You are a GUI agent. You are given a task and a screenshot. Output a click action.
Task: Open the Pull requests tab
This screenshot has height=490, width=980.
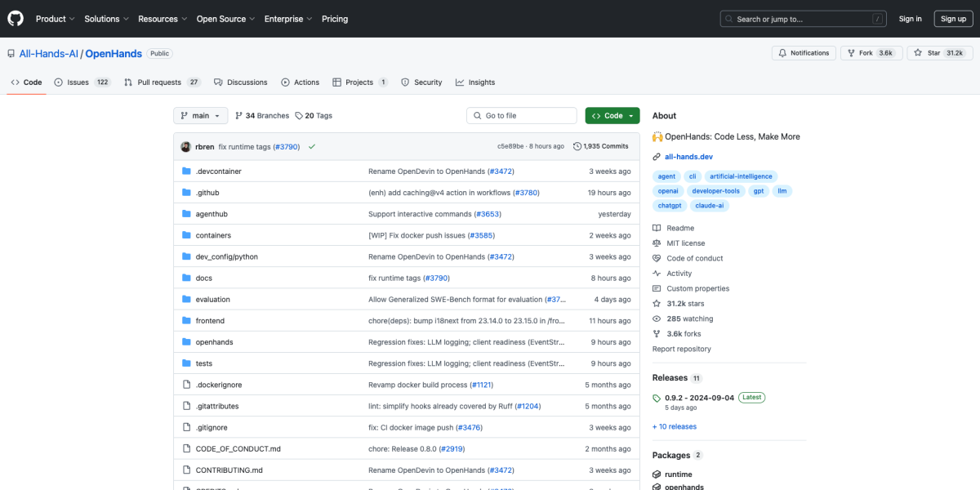pyautogui.click(x=158, y=82)
